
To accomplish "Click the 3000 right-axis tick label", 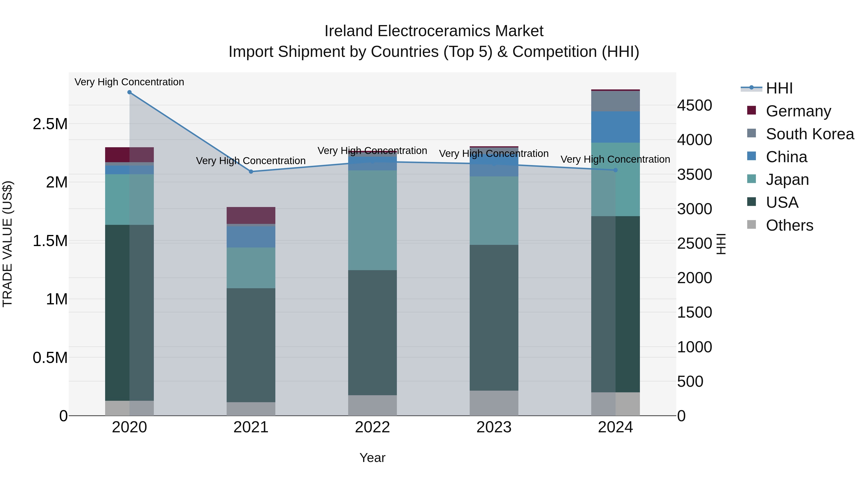I will (x=695, y=209).
